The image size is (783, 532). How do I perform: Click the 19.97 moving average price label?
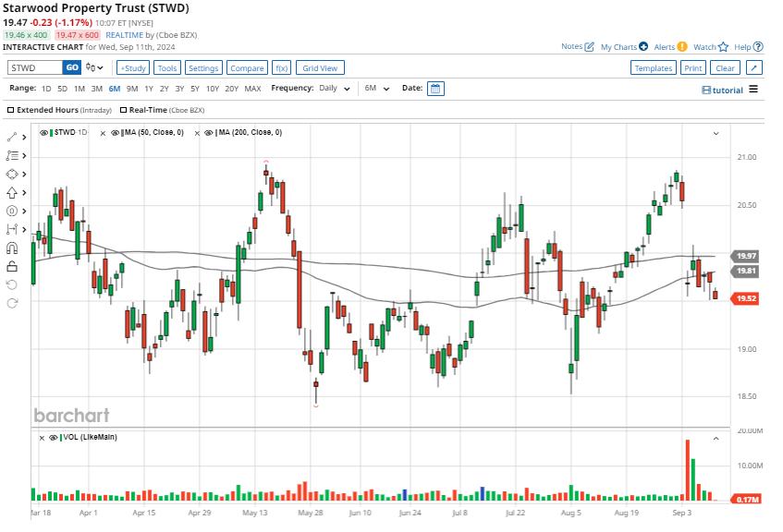click(x=745, y=256)
